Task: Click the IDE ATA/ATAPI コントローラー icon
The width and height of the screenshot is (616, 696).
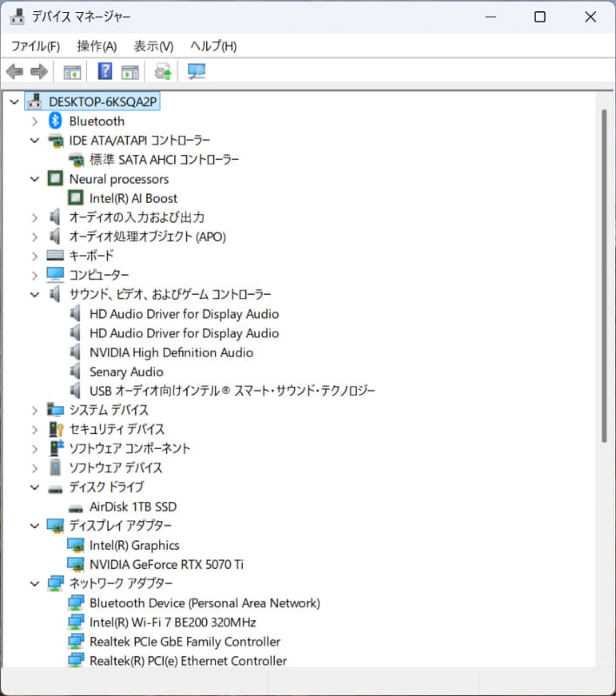Action: point(56,141)
